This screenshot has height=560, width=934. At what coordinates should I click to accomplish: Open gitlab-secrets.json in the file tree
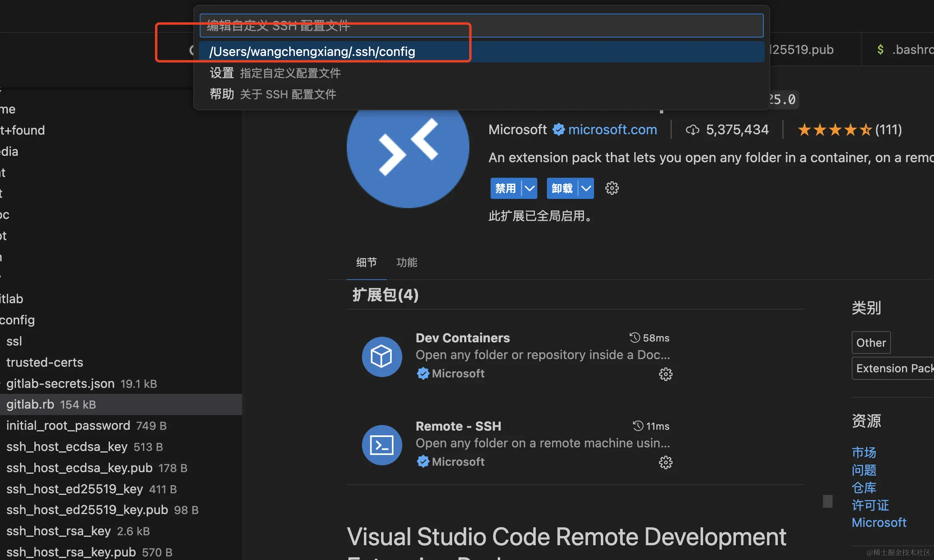pyautogui.click(x=60, y=383)
